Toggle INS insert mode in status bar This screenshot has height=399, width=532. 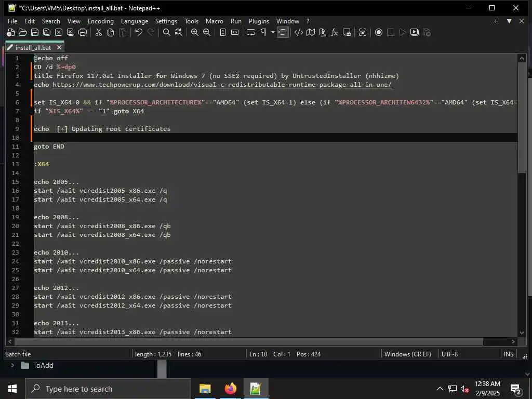click(508, 354)
